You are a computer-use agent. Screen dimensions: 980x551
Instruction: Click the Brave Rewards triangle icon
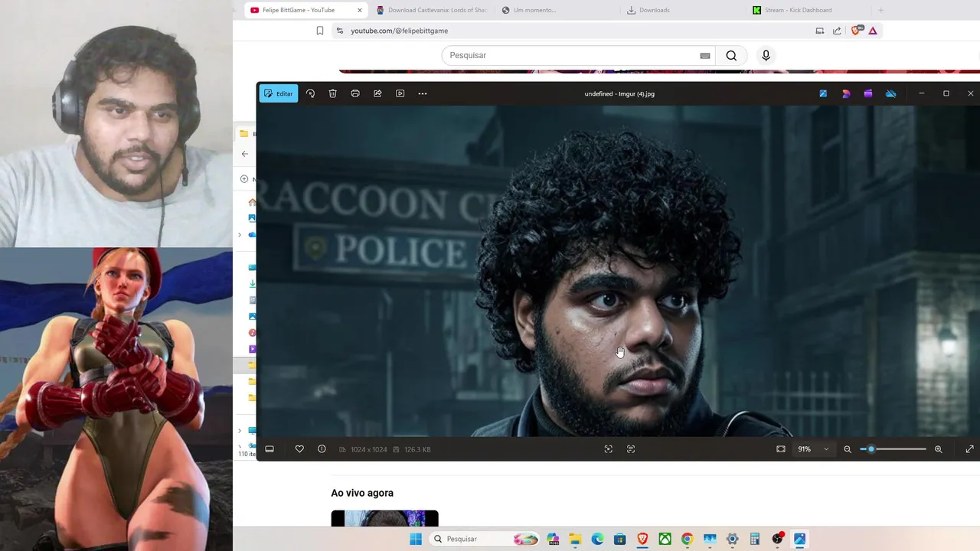[873, 31]
